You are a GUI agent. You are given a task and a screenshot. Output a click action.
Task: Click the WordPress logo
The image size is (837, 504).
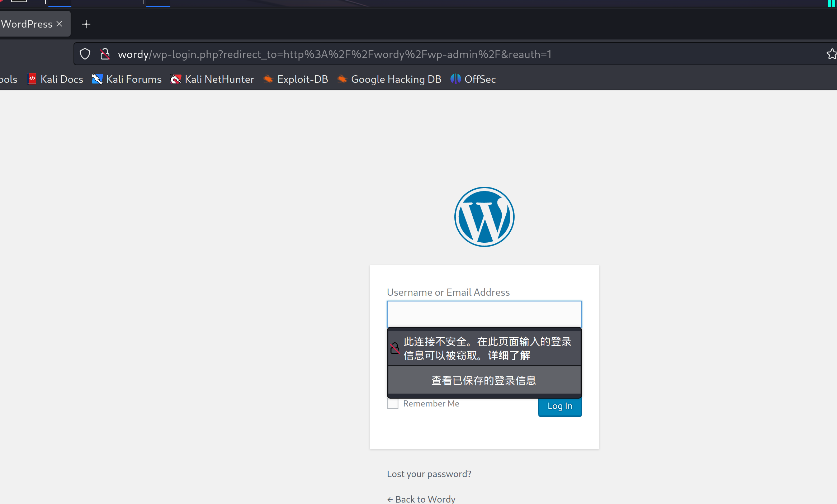click(484, 217)
